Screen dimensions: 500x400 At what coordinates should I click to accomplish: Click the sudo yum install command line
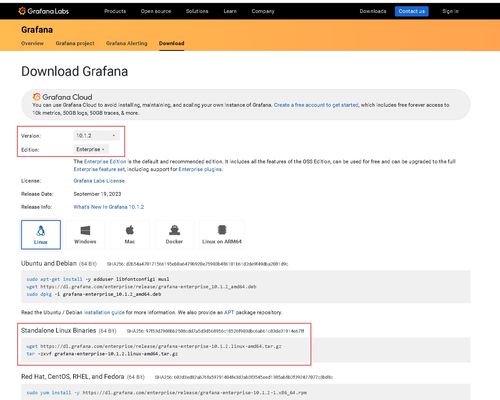(166, 393)
